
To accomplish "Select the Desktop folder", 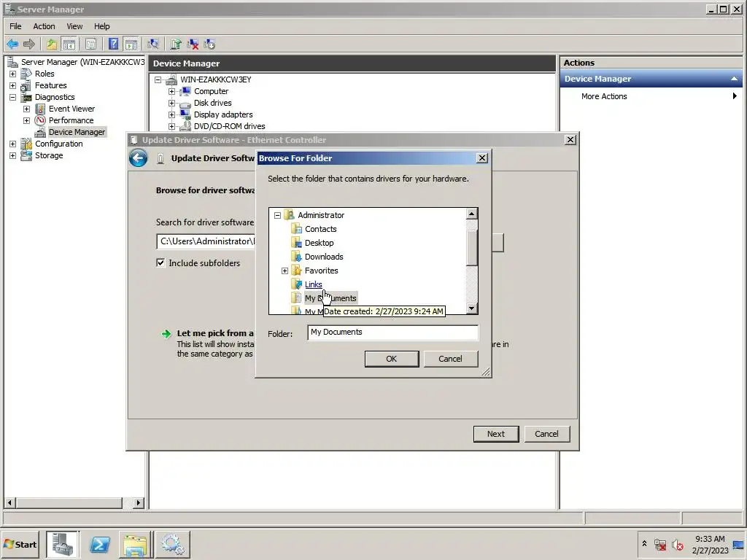I will [320, 243].
